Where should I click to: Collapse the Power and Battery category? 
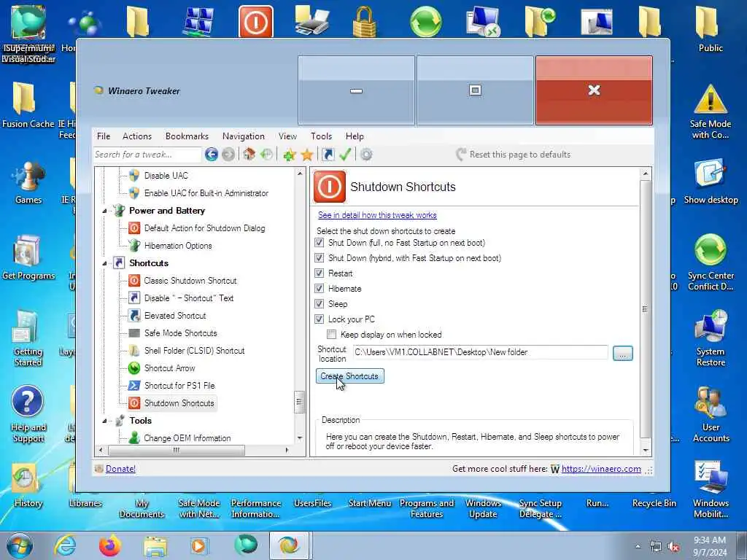pyautogui.click(x=104, y=211)
